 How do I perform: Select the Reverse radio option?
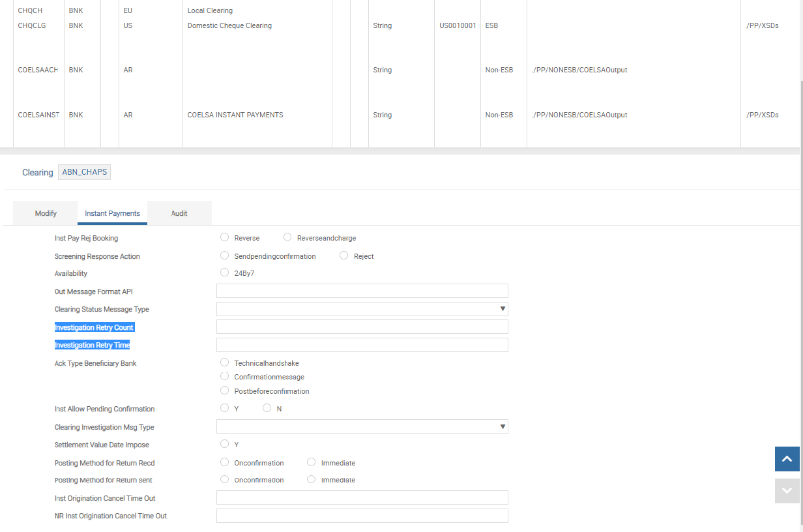225,237
